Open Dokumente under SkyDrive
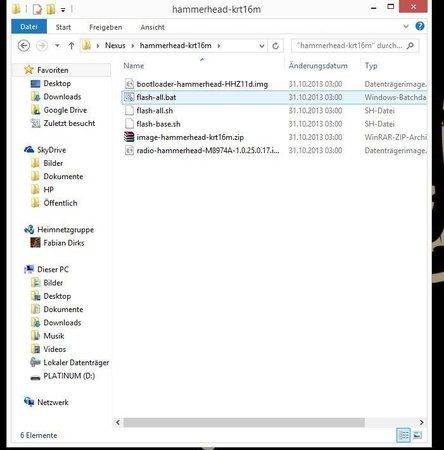Image resolution: width=444 pixels, height=450 pixels. pyautogui.click(x=63, y=176)
